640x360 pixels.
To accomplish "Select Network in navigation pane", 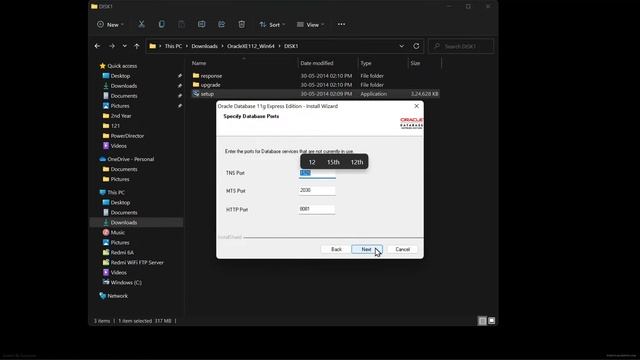I will coord(117,296).
